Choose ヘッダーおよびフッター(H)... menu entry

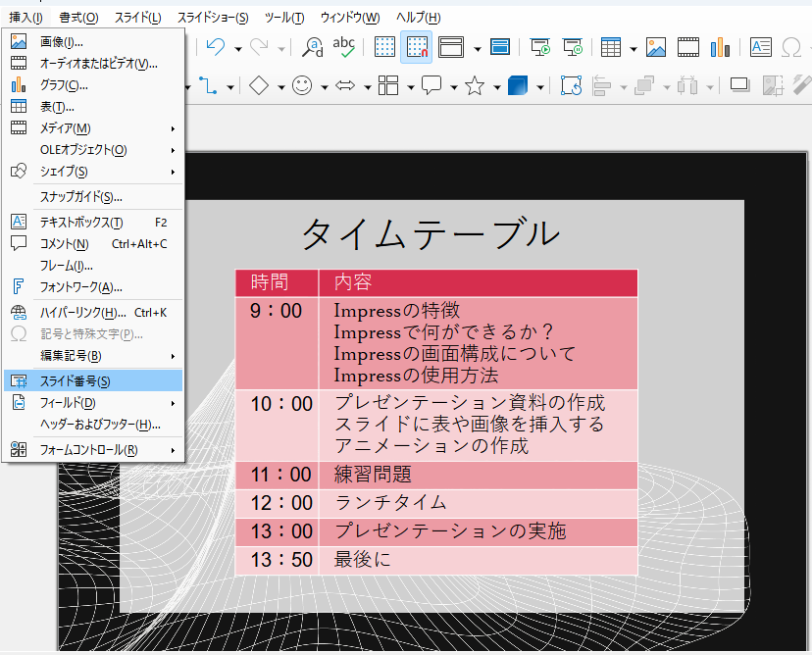coord(93,425)
